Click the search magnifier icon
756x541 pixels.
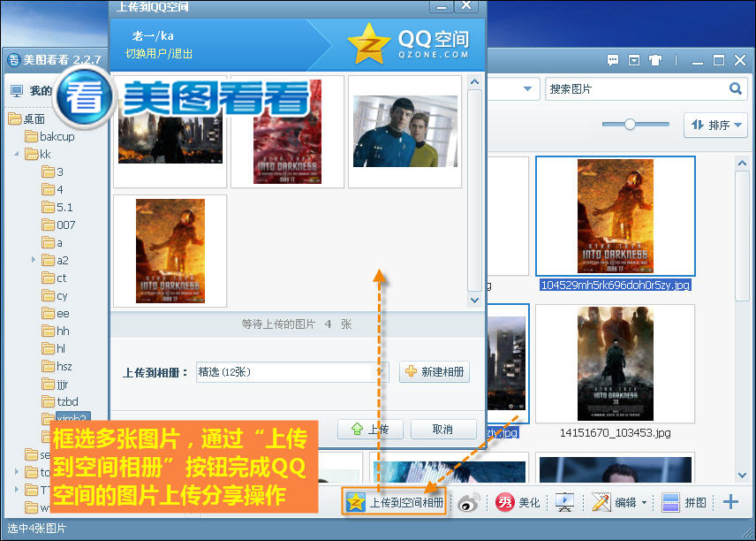736,88
